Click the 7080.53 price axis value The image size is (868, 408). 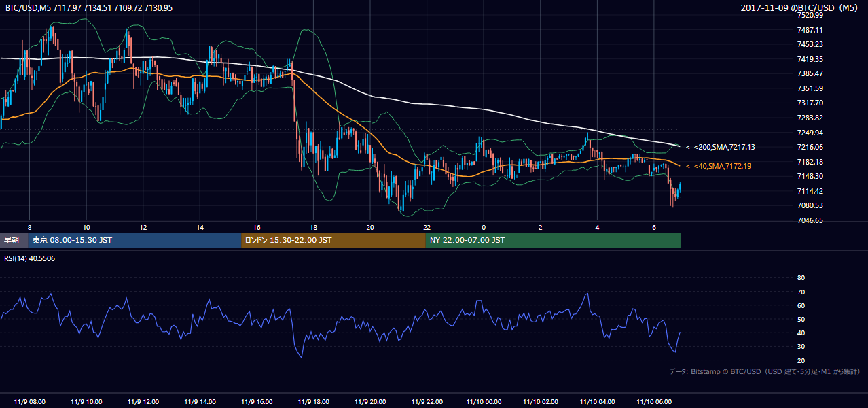810,205
